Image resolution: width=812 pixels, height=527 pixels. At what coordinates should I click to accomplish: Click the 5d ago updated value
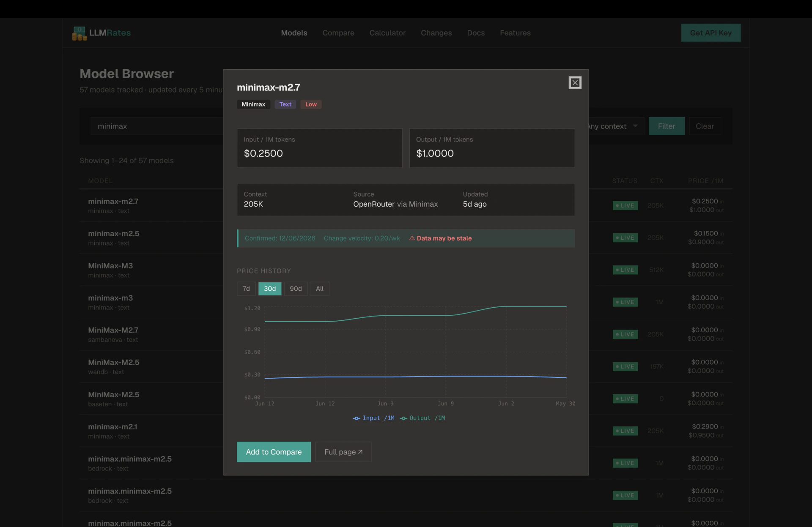pos(475,204)
